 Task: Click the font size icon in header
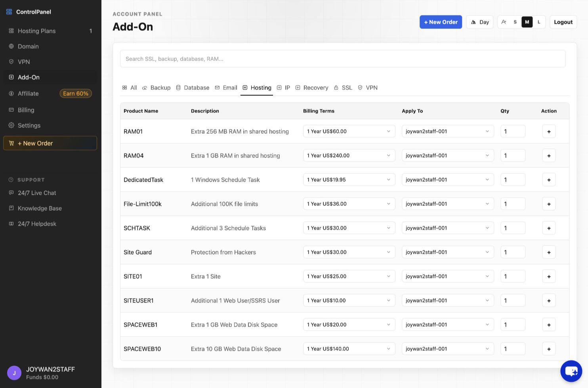click(x=504, y=22)
